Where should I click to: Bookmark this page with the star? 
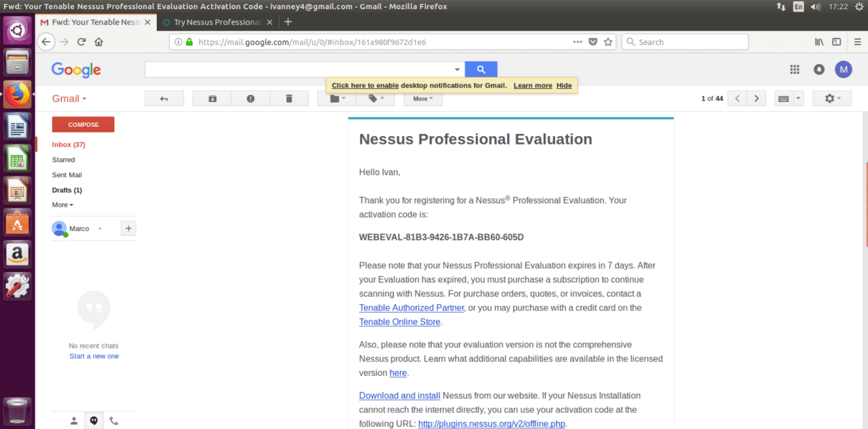608,42
